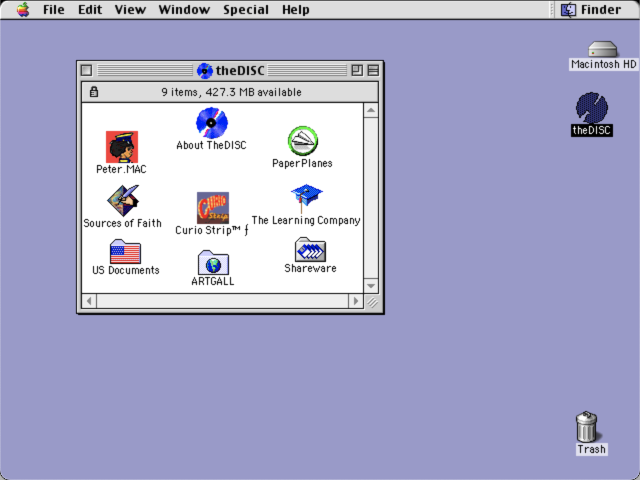
Task: Open the Help menu
Action: pyautogui.click(x=296, y=9)
